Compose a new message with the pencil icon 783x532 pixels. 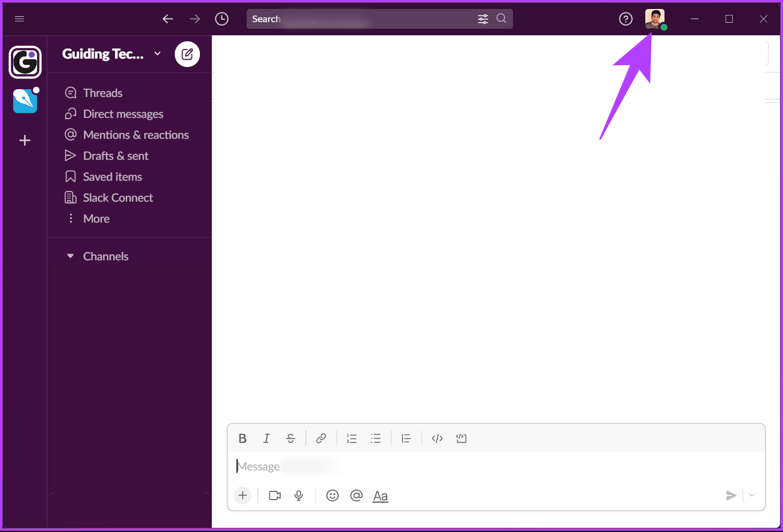[187, 53]
